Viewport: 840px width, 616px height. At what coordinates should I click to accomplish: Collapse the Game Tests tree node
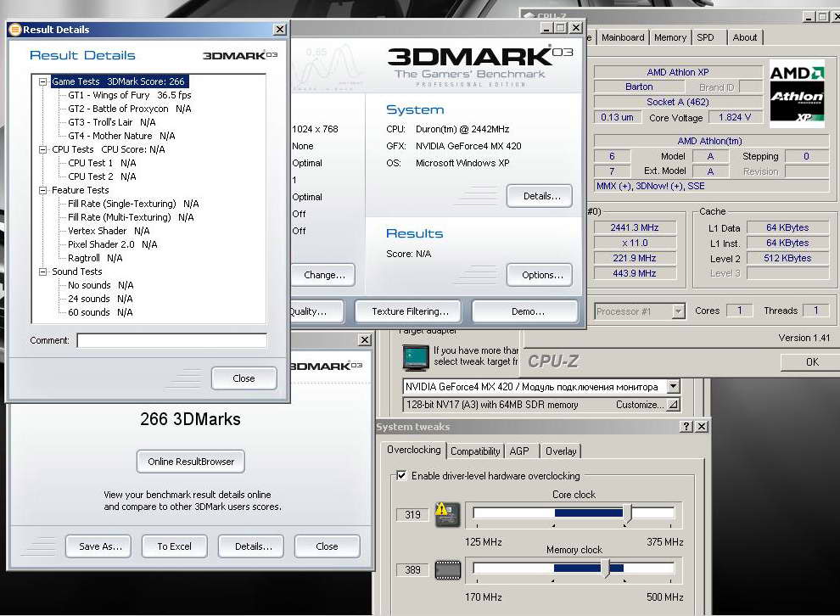point(43,82)
